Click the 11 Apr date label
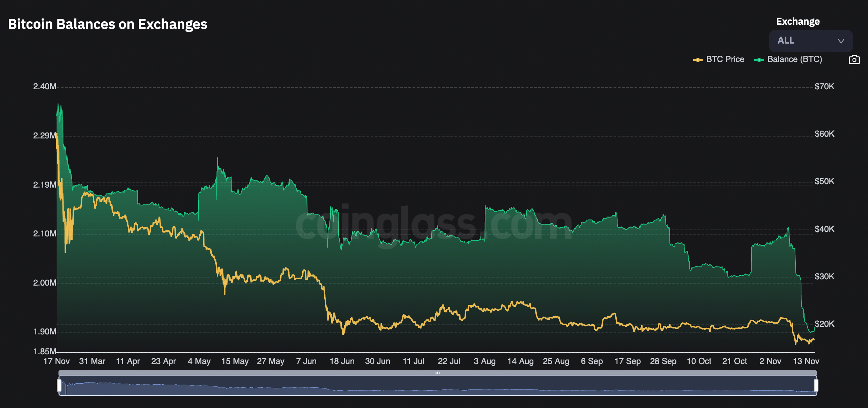This screenshot has height=408, width=868. [128, 361]
